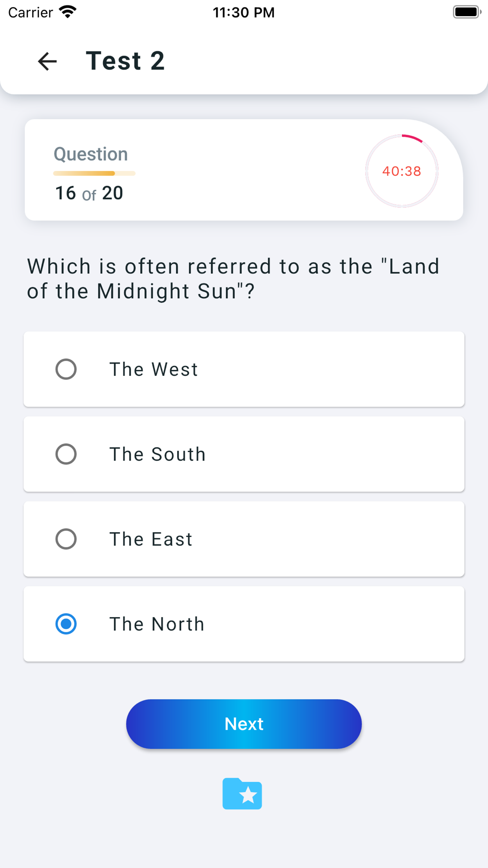Choose The North radio option

(66, 624)
